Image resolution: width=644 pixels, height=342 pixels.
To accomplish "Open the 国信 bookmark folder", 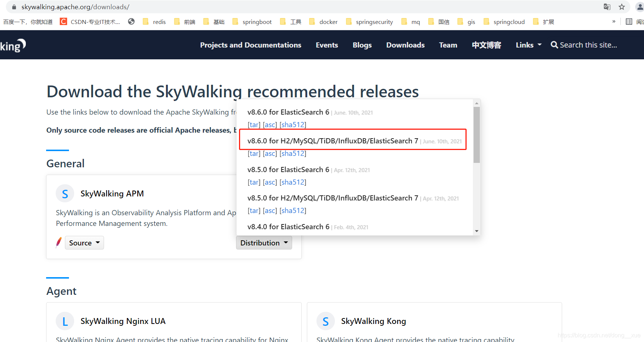I will point(439,22).
